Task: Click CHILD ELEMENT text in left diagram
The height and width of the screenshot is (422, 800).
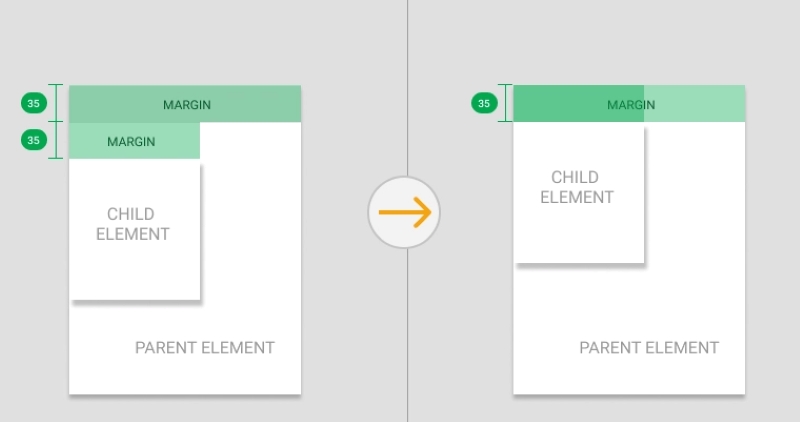Action: click(x=133, y=224)
